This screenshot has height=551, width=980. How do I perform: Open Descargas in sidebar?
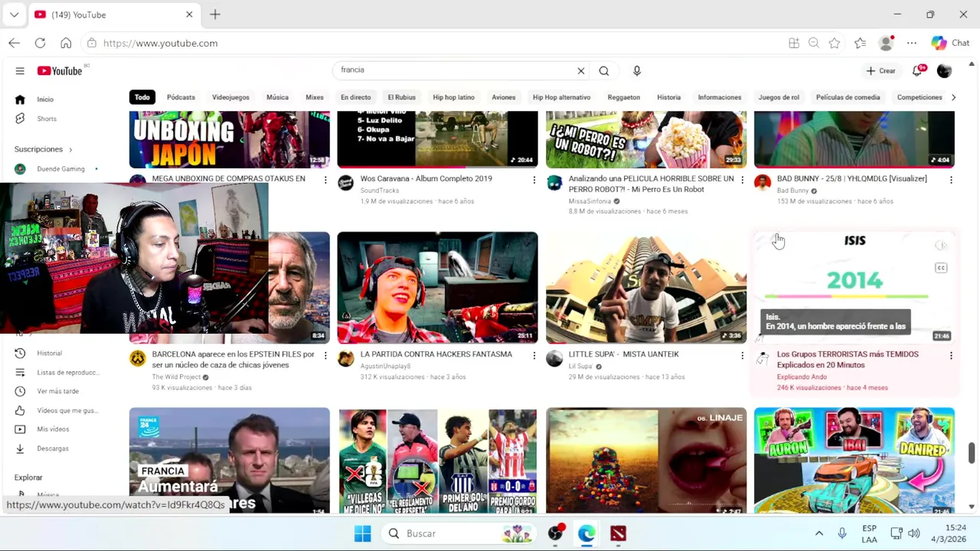tap(53, 448)
